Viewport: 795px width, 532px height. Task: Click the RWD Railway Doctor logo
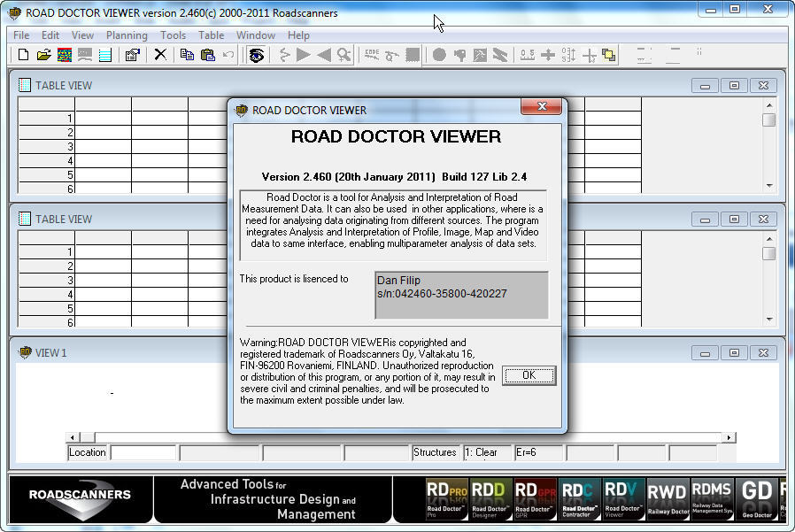pyautogui.click(x=668, y=499)
